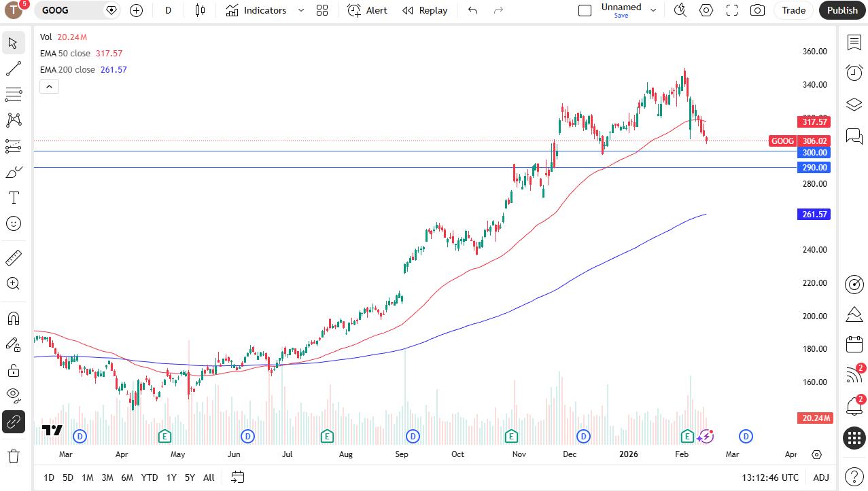The height and width of the screenshot is (491, 868).
Task: Toggle ADJ adjusted data button
Action: pyautogui.click(x=821, y=477)
